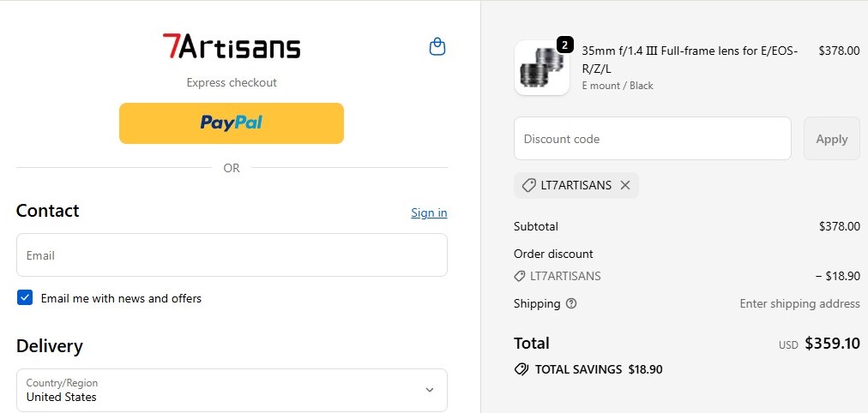Viewport: 868px width, 413px height.
Task: Click the tag icon inside the LT7ARTISANS chip
Action: [x=528, y=185]
